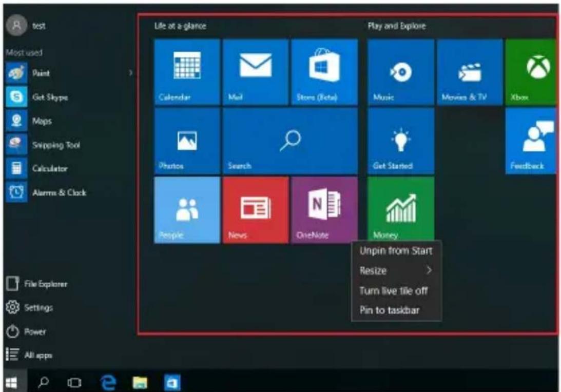Open Settings from the Start menu
The image size is (561, 392).
30,307
